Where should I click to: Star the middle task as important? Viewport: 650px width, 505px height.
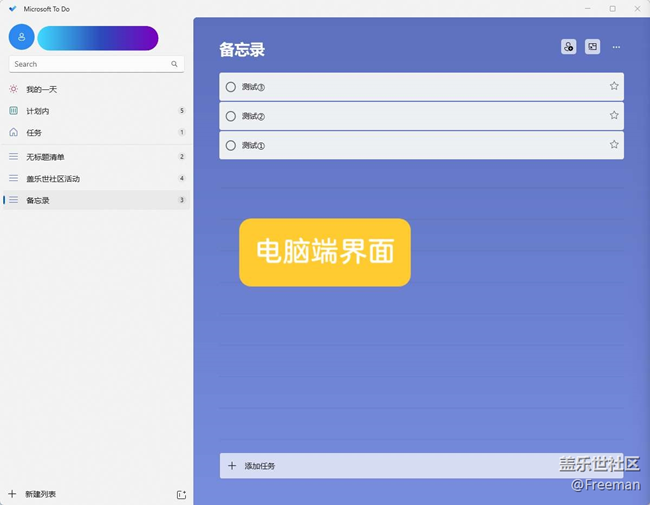point(614,116)
